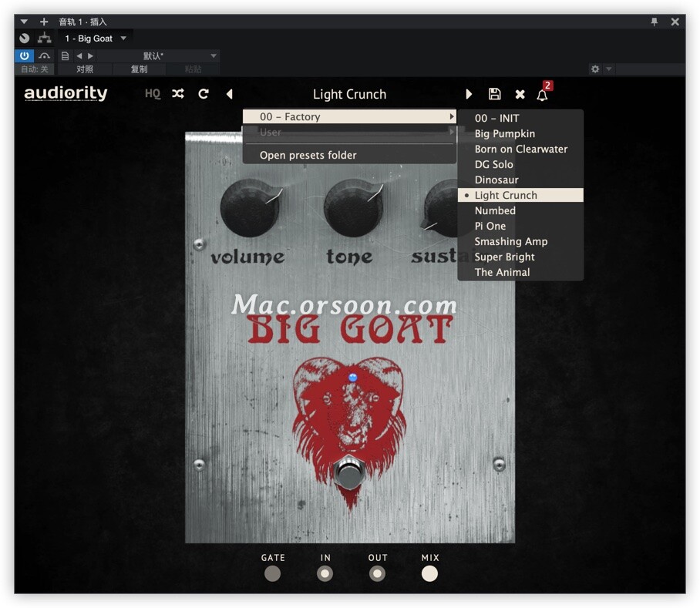Select the Super Bright preset
This screenshot has width=700, height=608.
[x=520, y=257]
